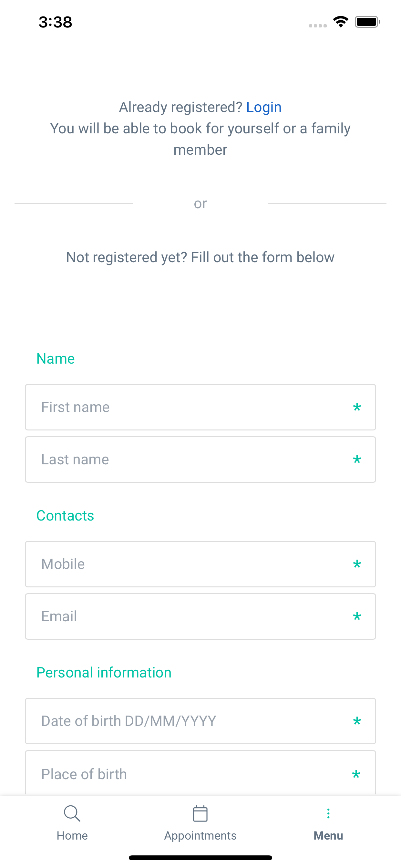Tap the home indicator bar
The width and height of the screenshot is (401, 868).
point(200,858)
